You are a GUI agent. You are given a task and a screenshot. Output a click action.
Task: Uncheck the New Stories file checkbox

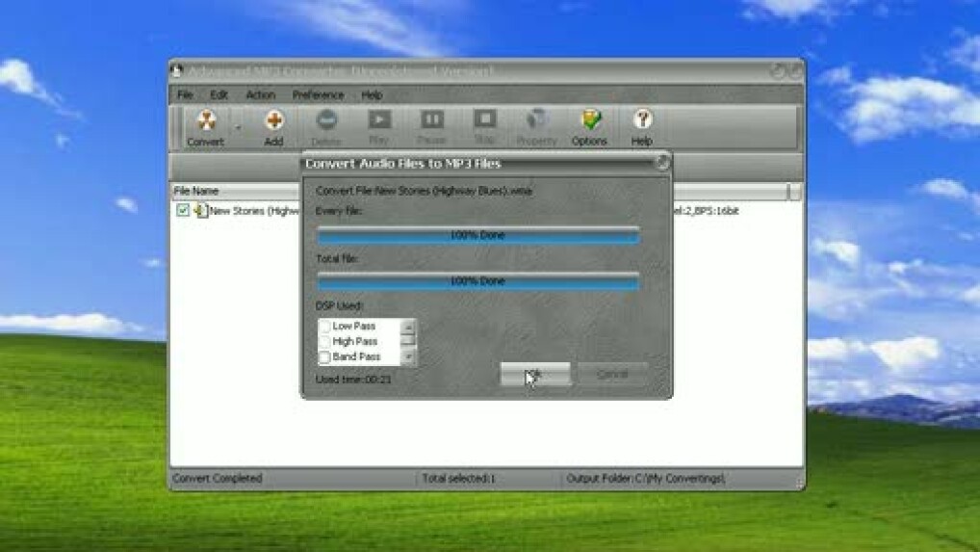tap(183, 210)
